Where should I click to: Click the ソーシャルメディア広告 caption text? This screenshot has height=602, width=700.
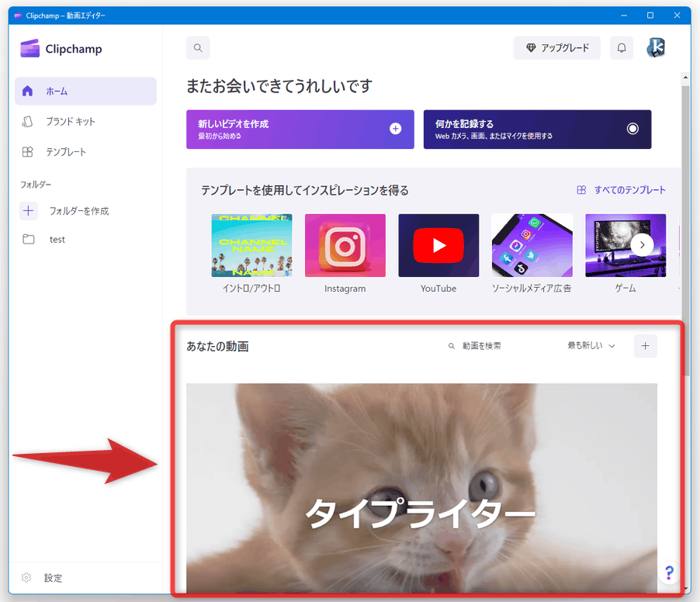(x=532, y=289)
